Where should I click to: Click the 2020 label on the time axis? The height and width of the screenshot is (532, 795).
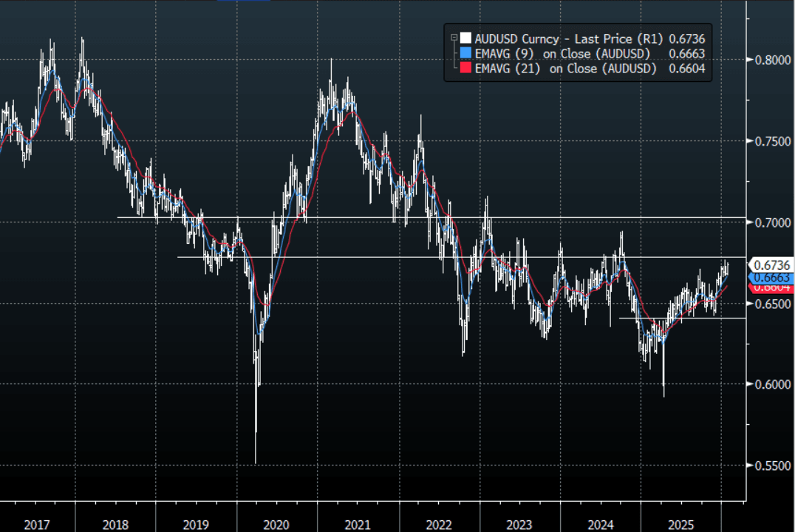pyautogui.click(x=276, y=525)
